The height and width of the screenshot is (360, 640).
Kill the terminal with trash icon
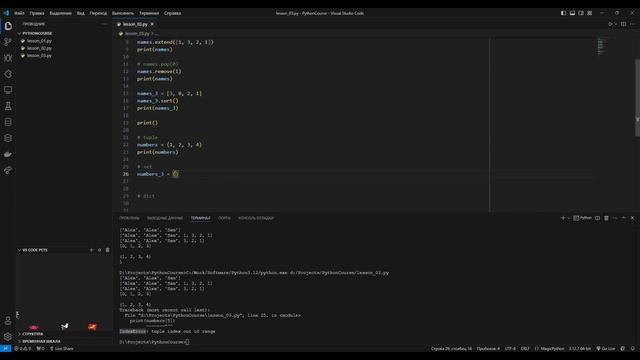pyautogui.click(x=606, y=218)
